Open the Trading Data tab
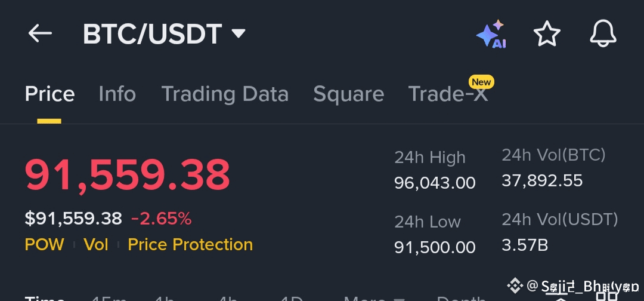Screen dimensions: 644x301 pos(225,94)
